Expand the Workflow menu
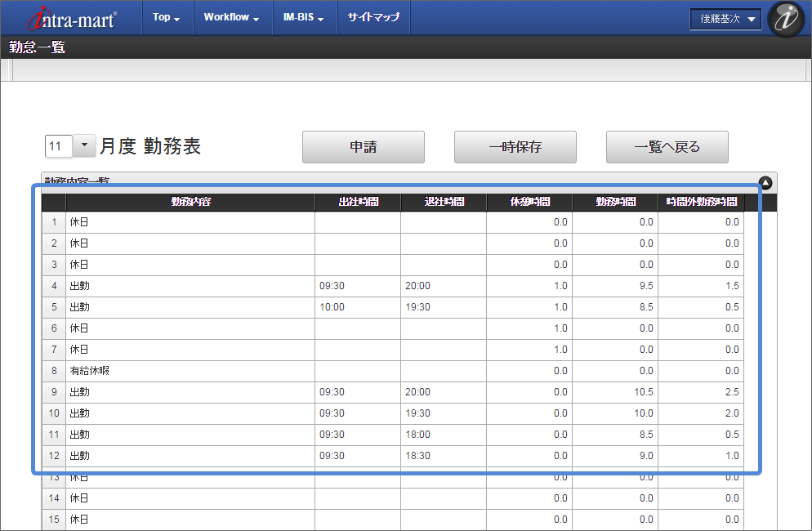The width and height of the screenshot is (812, 531). [x=231, y=17]
